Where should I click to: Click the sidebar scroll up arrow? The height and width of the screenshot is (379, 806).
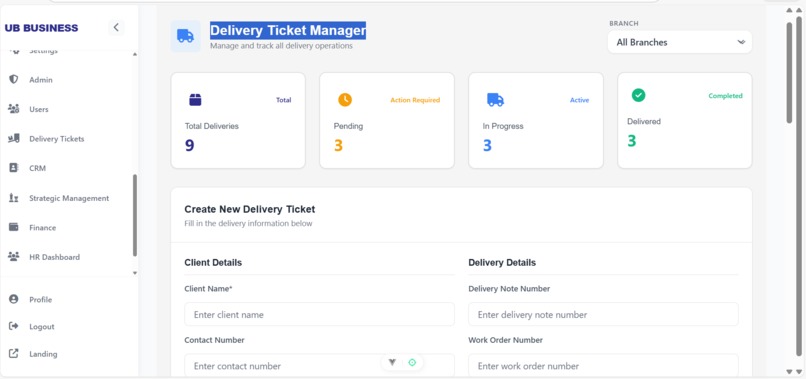tap(135, 54)
